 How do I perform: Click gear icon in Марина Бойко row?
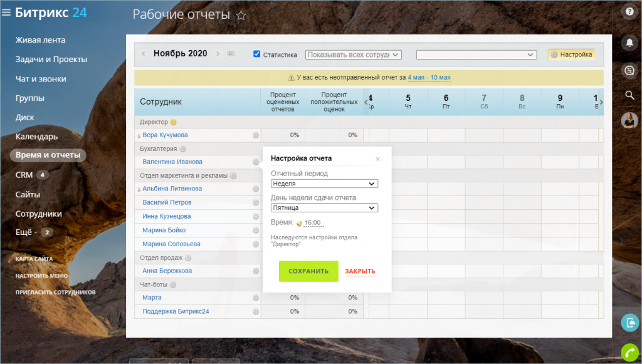click(x=256, y=231)
